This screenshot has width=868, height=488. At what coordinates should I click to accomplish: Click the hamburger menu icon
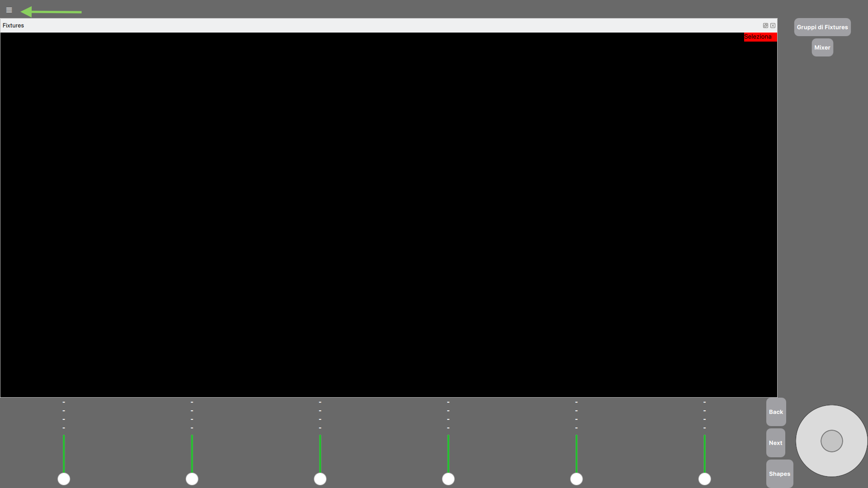coord(9,10)
